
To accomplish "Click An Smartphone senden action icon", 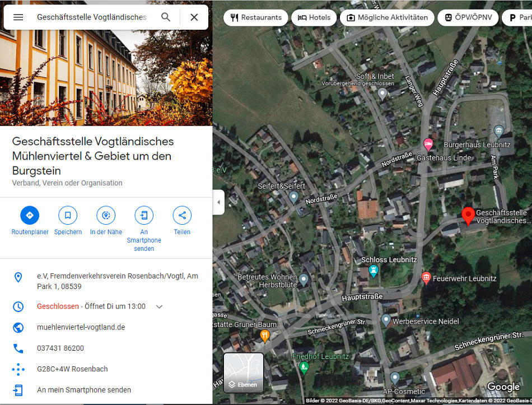I will click(144, 215).
